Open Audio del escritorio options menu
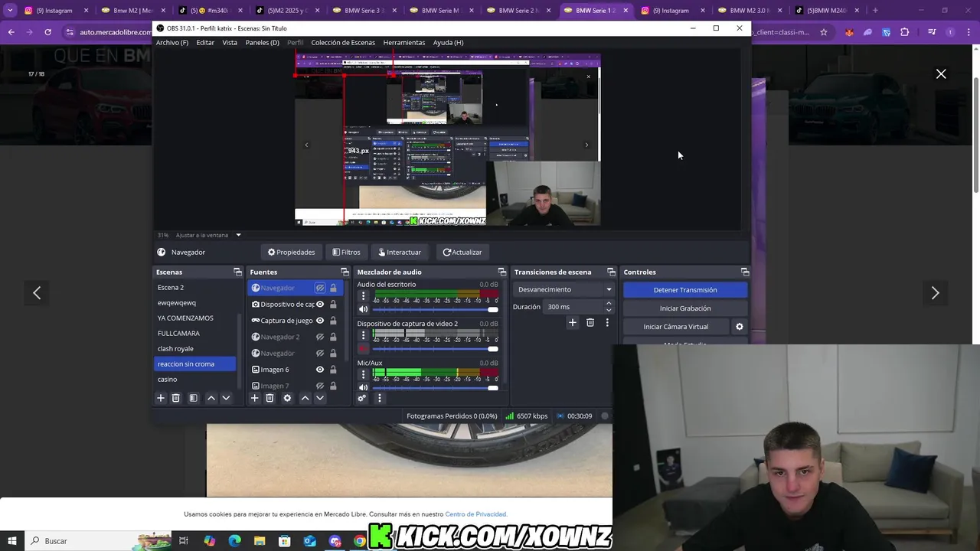Viewport: 980px width, 551px height. [x=364, y=296]
